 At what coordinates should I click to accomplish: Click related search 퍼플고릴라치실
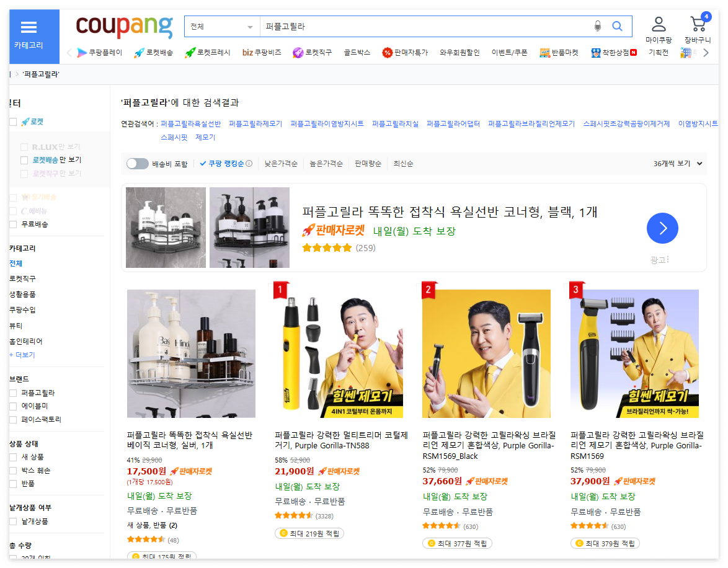tap(395, 123)
